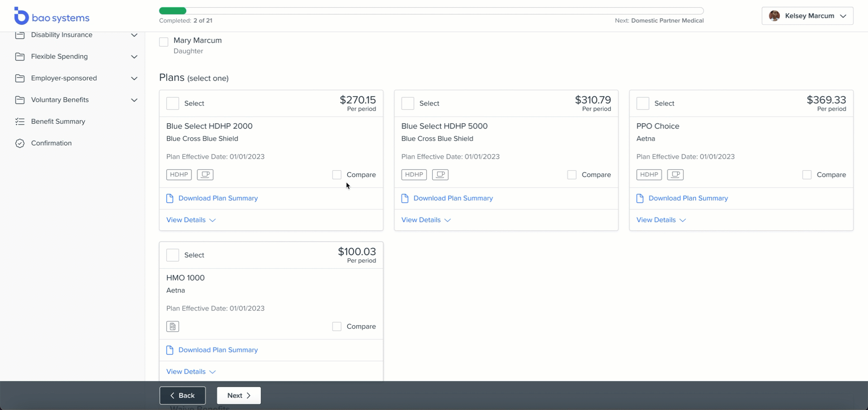The width and height of the screenshot is (868, 410).
Task: Click the Confirmation checkmark icon in sidebar
Action: coord(20,143)
